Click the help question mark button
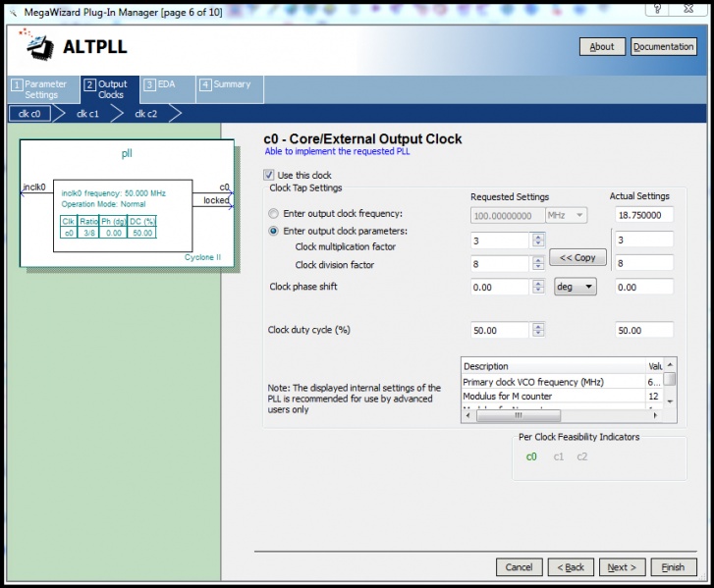714x588 pixels. [657, 9]
